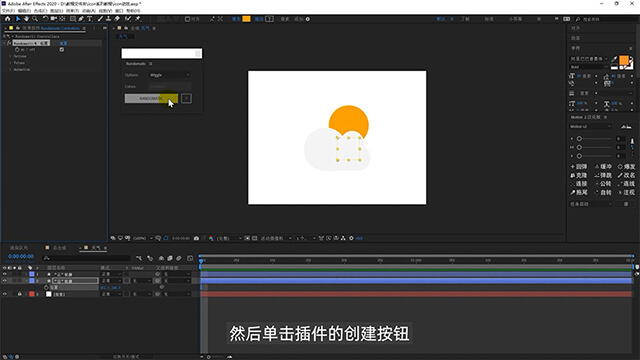Viewport: 640px width, 360px height.
Task: Click the orange fill color swatch in toolbar
Action: (246, 19)
